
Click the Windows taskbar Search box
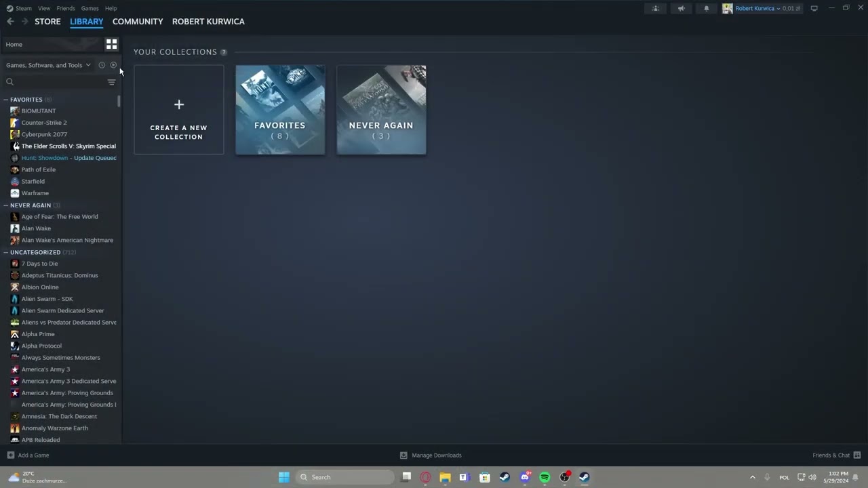346,477
